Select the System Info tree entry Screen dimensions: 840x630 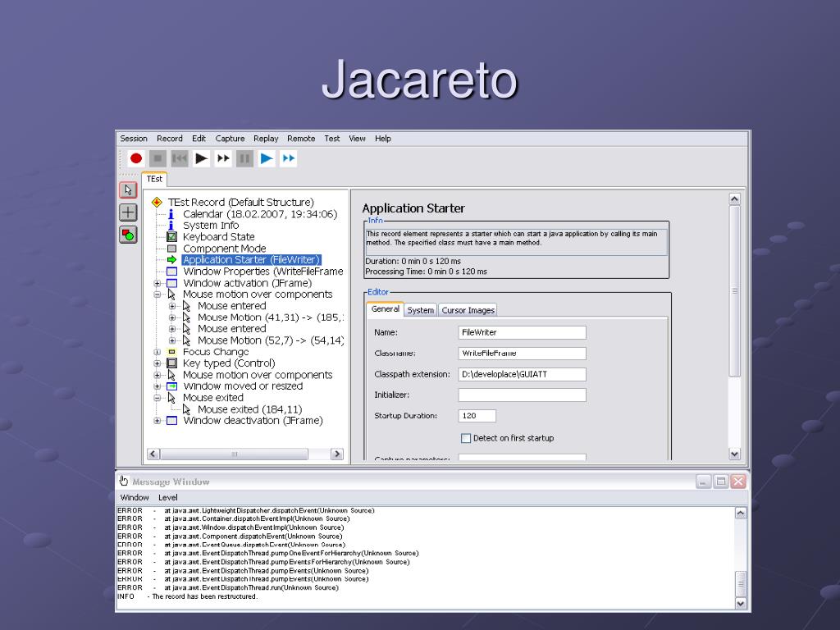click(x=211, y=226)
